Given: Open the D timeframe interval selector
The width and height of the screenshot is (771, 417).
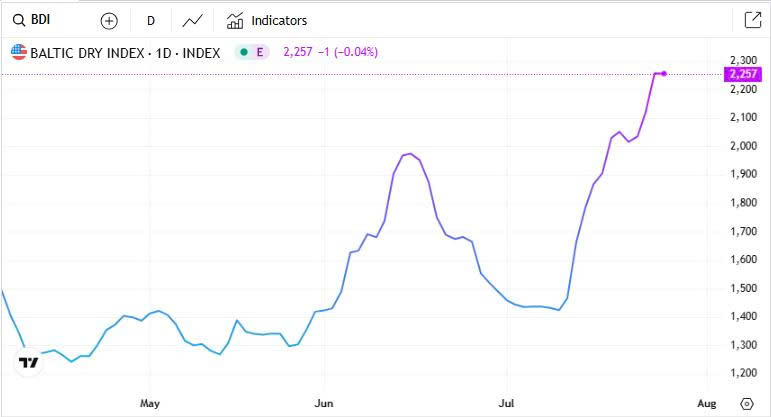Looking at the screenshot, I should click(x=151, y=21).
